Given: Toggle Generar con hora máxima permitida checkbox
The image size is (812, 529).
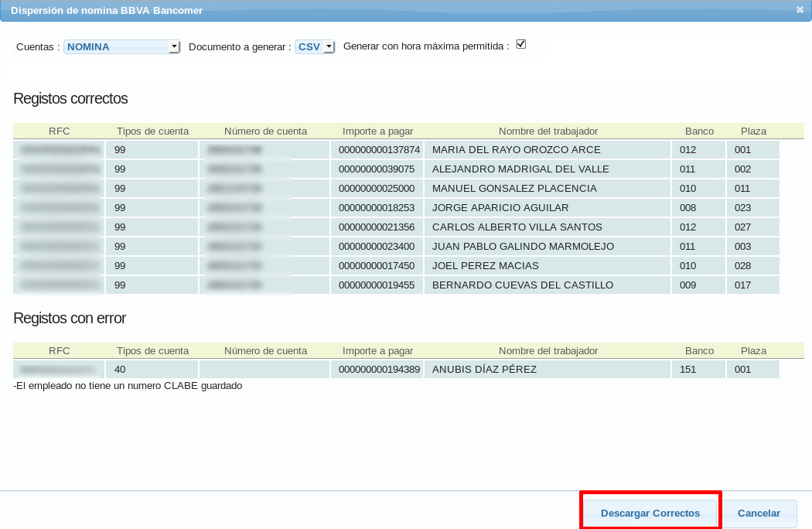Looking at the screenshot, I should tap(521, 45).
